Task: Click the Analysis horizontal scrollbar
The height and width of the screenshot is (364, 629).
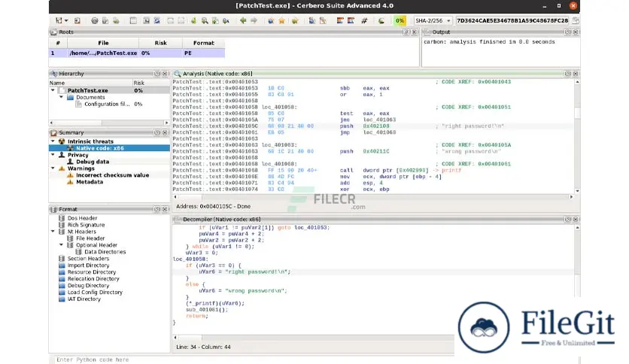Action: point(373,197)
